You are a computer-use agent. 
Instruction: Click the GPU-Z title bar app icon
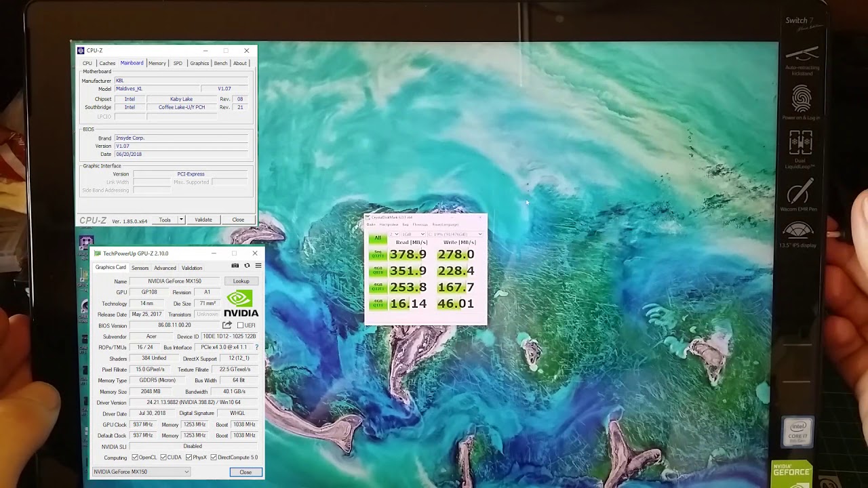click(97, 253)
